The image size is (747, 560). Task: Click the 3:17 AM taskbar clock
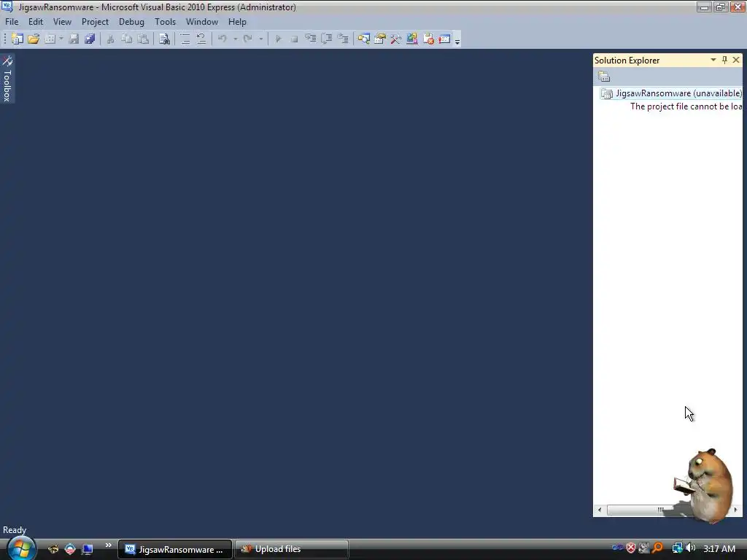(x=719, y=549)
